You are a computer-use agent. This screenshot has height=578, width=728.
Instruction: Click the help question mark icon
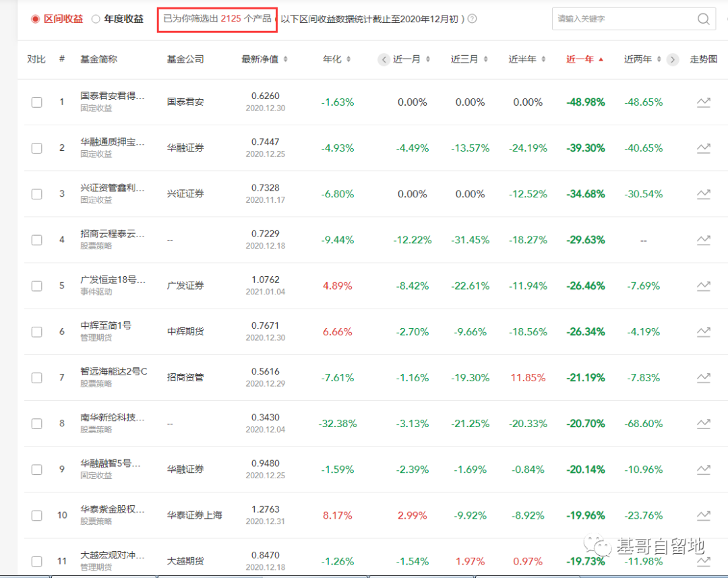(472, 19)
